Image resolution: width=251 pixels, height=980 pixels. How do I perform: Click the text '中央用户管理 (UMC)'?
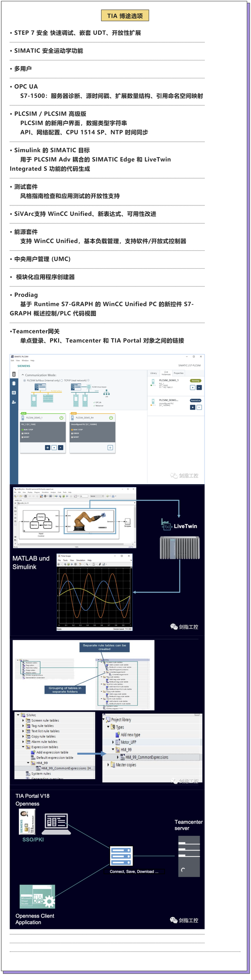[x=42, y=259]
